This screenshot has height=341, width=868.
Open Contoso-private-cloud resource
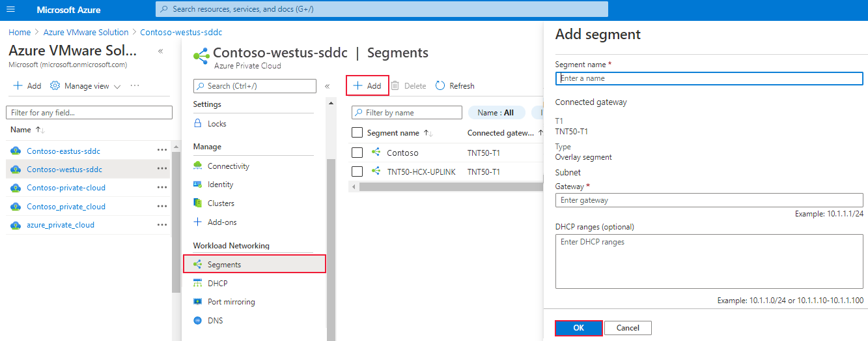[66, 188]
